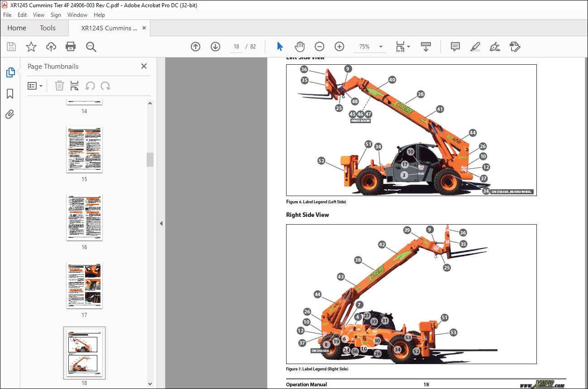Viewport: 588px width, 389px height.
Task: Select the page 17 thumbnail
Action: point(84,285)
